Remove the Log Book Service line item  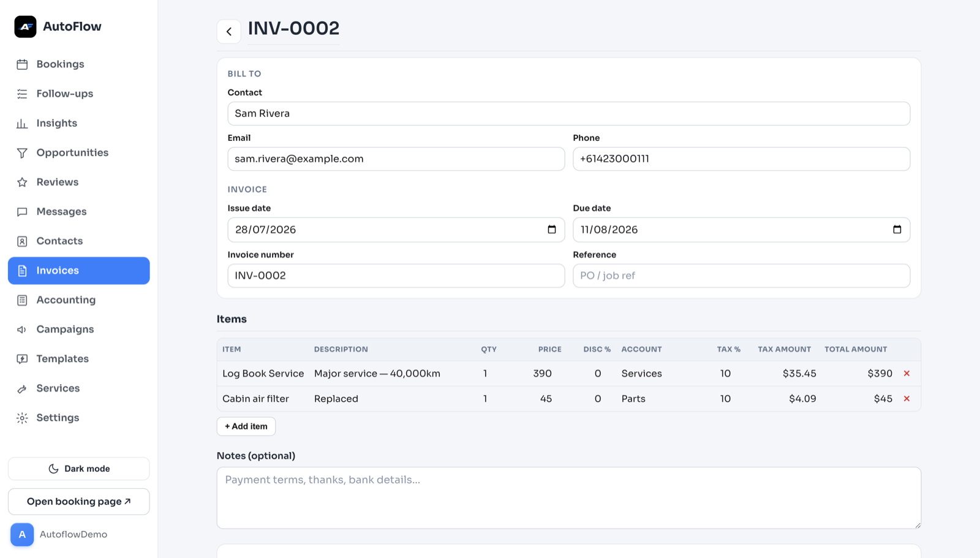pyautogui.click(x=907, y=374)
